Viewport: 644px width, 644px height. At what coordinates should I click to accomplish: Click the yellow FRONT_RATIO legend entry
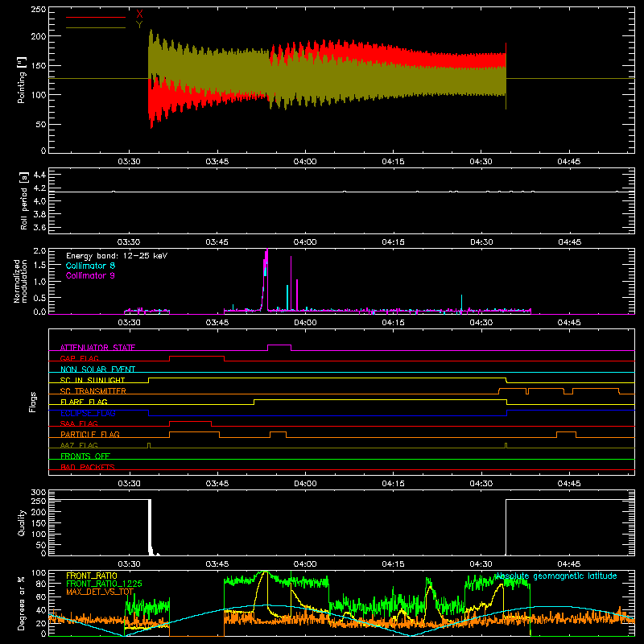[x=92, y=576]
